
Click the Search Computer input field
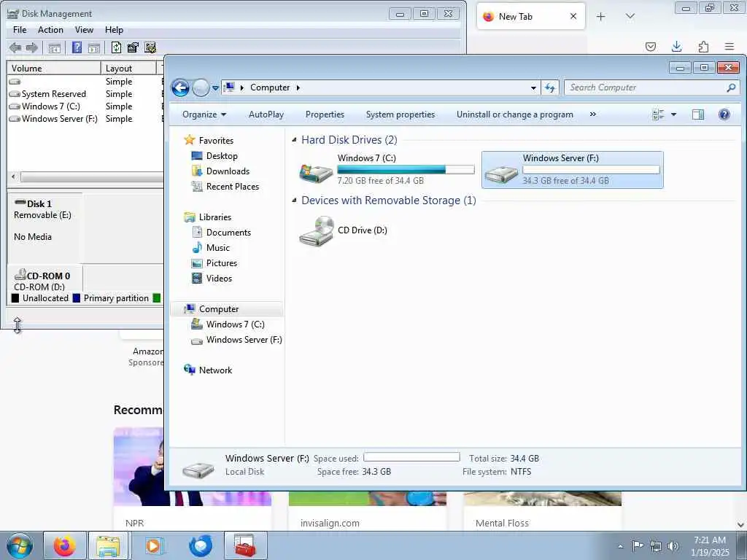[x=645, y=87]
